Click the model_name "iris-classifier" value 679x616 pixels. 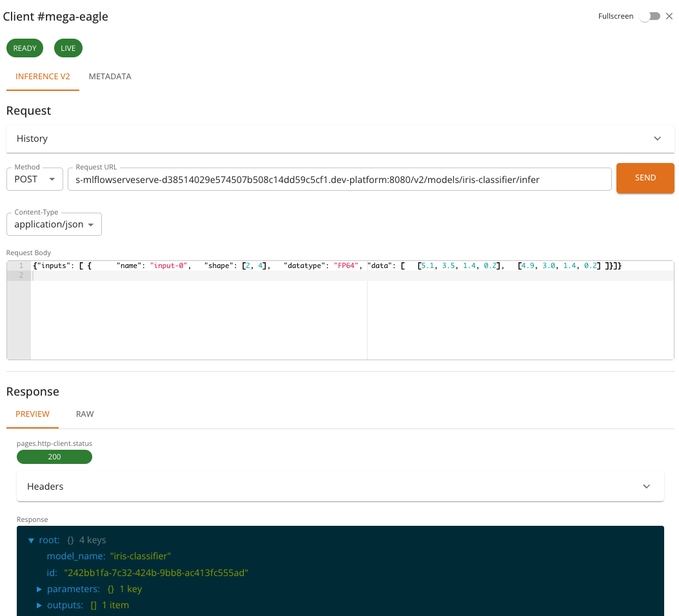[x=141, y=556]
